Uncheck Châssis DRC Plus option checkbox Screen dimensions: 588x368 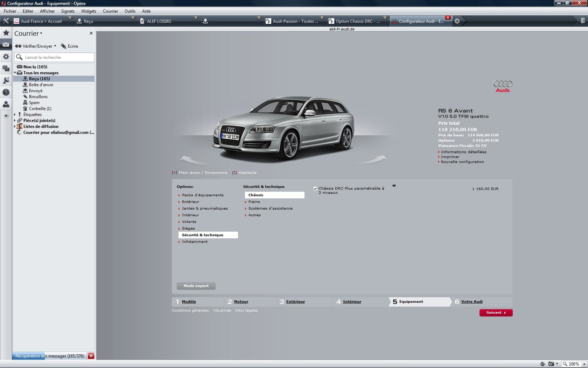point(315,189)
